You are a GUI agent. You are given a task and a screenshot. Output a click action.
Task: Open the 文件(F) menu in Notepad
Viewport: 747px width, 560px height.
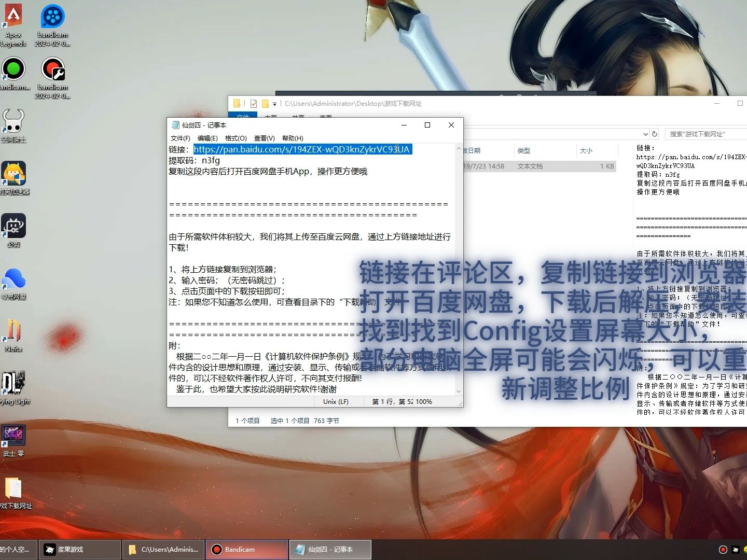tap(180, 138)
